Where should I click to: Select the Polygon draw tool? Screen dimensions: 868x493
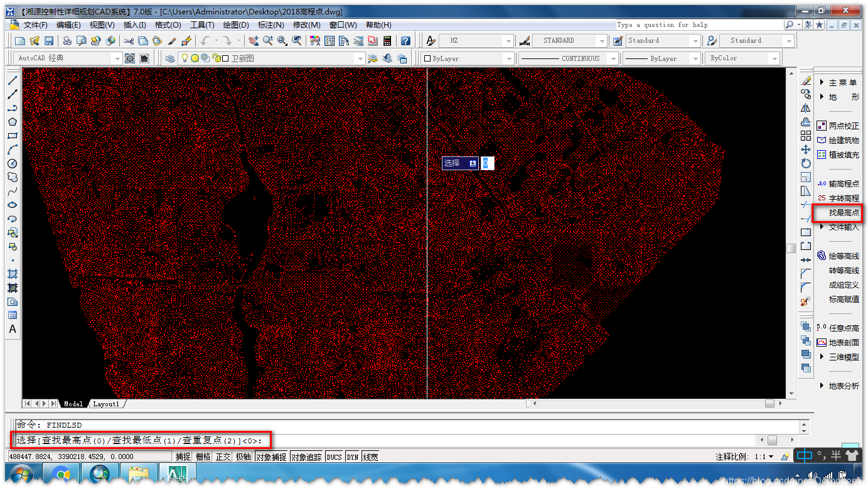12,122
